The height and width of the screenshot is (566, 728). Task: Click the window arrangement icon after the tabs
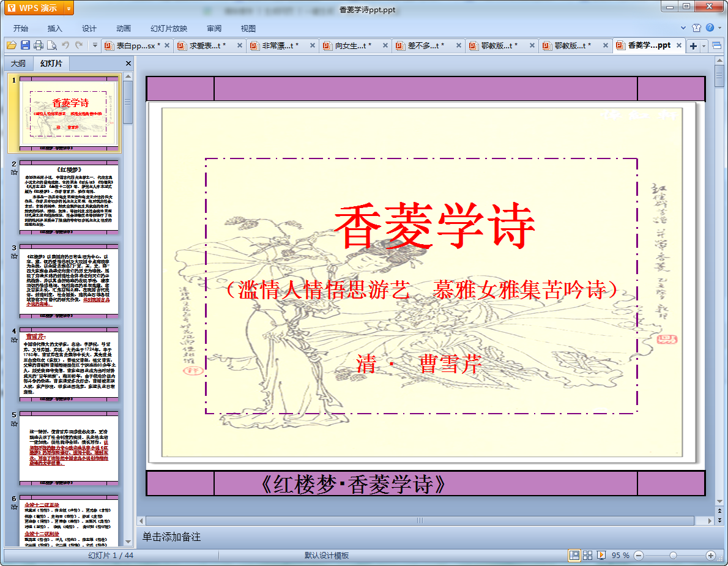pyautogui.click(x=716, y=45)
